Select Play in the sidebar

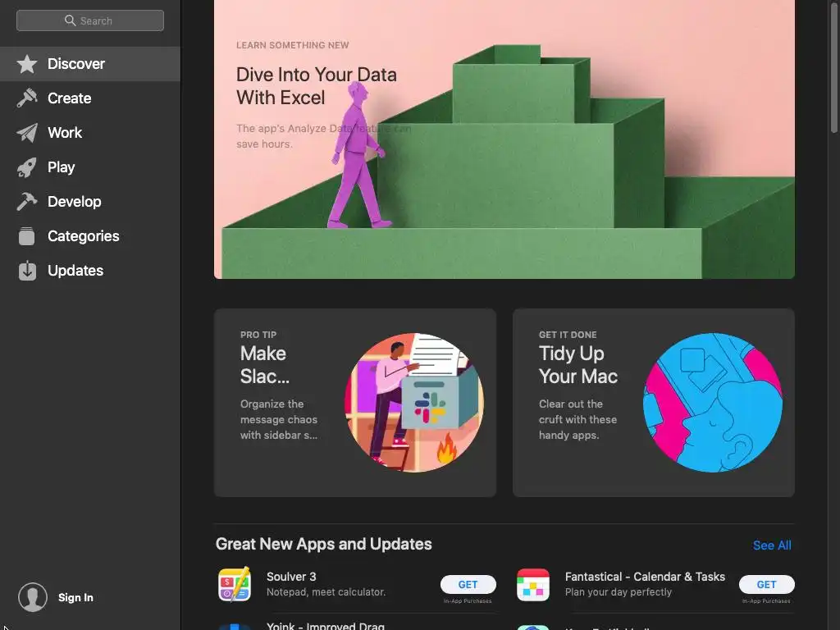click(x=90, y=167)
